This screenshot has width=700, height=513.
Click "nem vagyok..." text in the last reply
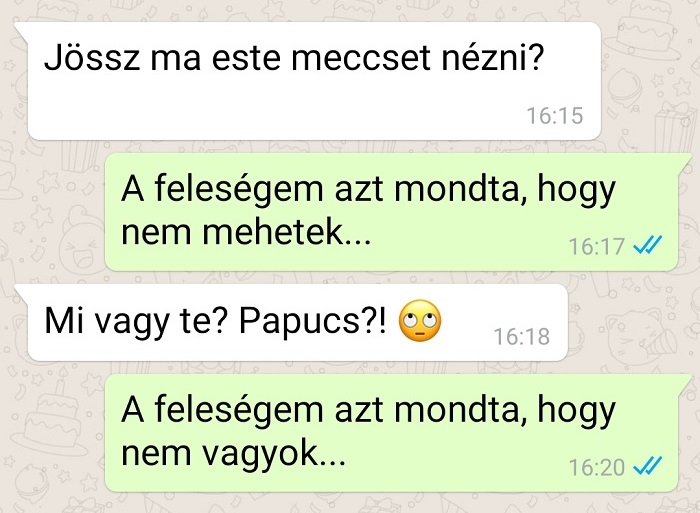click(233, 455)
